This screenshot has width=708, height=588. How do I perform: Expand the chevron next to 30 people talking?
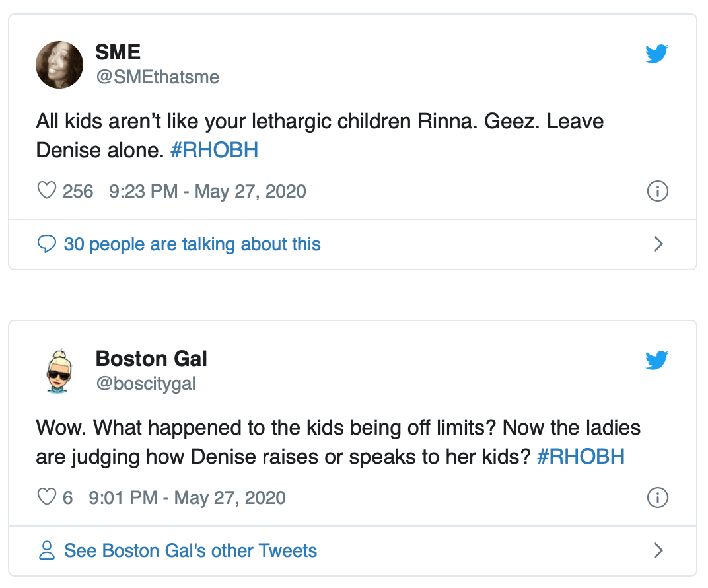(658, 244)
